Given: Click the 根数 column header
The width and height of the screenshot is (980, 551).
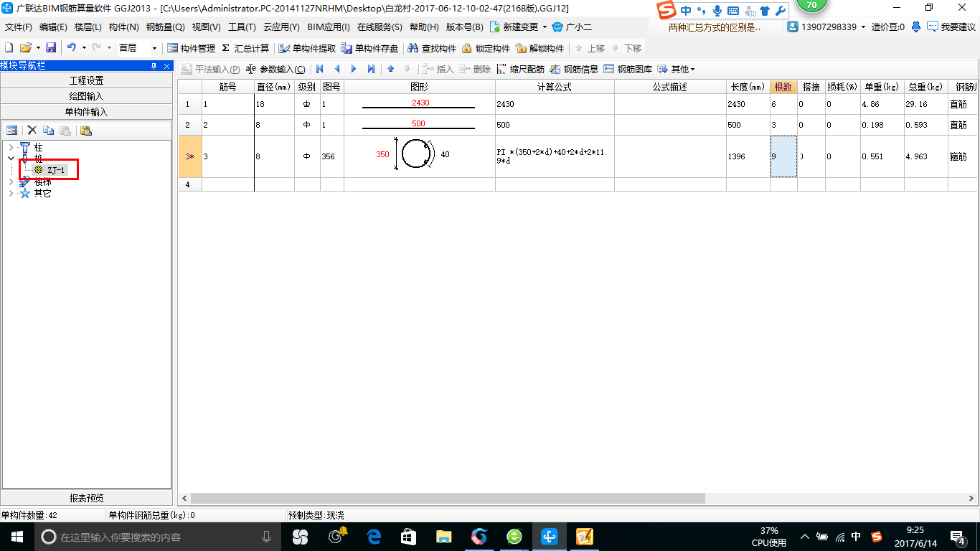Looking at the screenshot, I should pos(783,87).
